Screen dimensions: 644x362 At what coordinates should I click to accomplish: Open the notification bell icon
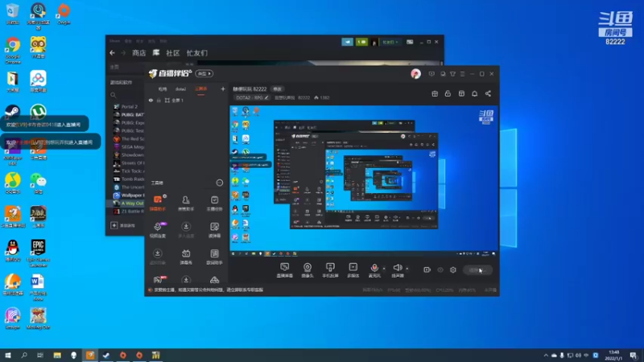(x=474, y=93)
